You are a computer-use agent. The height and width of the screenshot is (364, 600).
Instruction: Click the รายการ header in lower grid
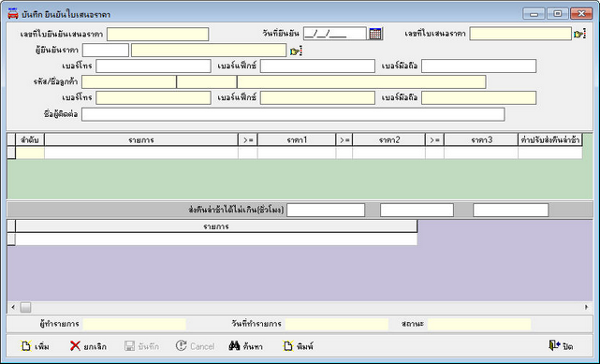click(216, 226)
